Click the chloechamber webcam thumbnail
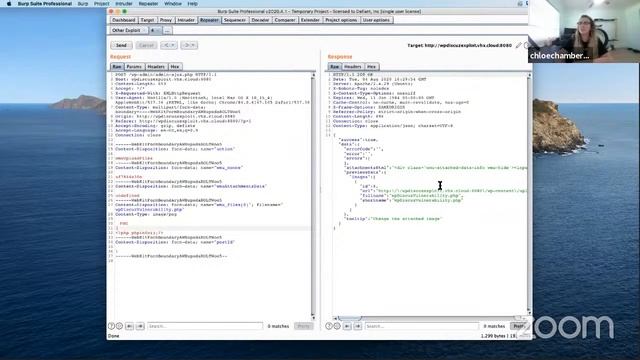The width and height of the screenshot is (640, 360). pos(584,31)
